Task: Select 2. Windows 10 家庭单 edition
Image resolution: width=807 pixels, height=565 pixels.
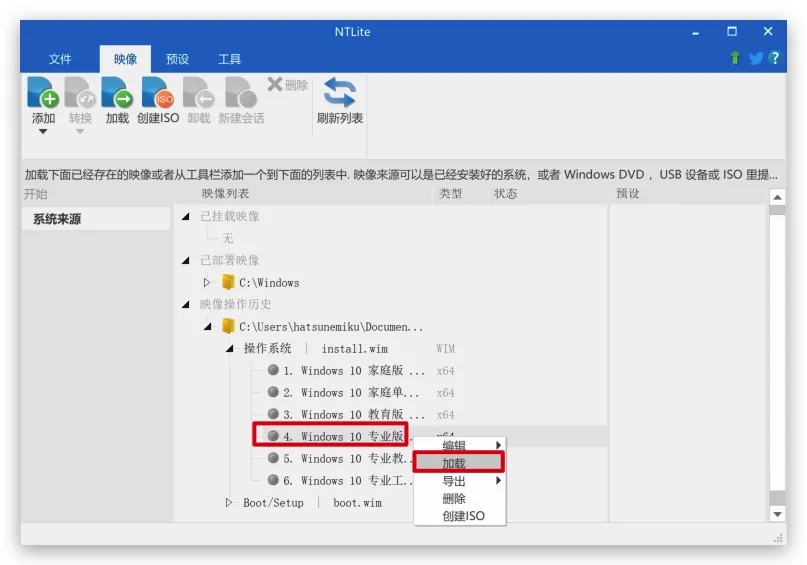Action: (351, 393)
